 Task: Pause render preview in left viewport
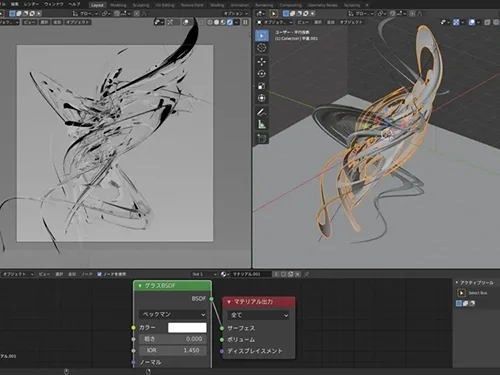(x=245, y=22)
